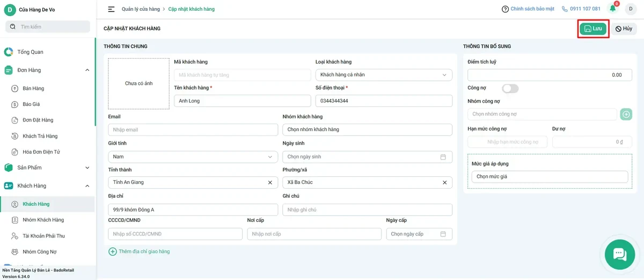Open the Giới tính dropdown
The height and width of the screenshot is (280, 644).
(x=193, y=157)
